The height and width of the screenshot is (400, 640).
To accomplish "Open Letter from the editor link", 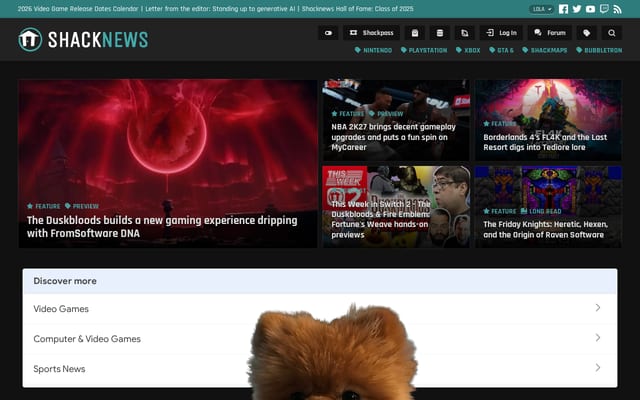I will (220, 9).
